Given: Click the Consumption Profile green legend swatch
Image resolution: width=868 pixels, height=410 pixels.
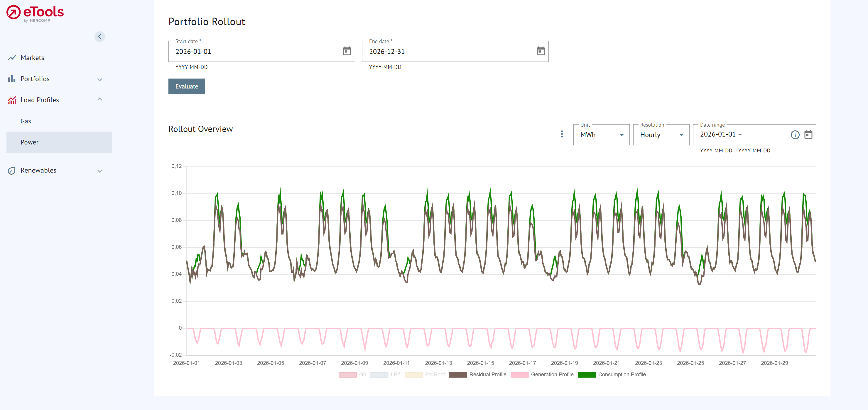Looking at the screenshot, I should [586, 374].
